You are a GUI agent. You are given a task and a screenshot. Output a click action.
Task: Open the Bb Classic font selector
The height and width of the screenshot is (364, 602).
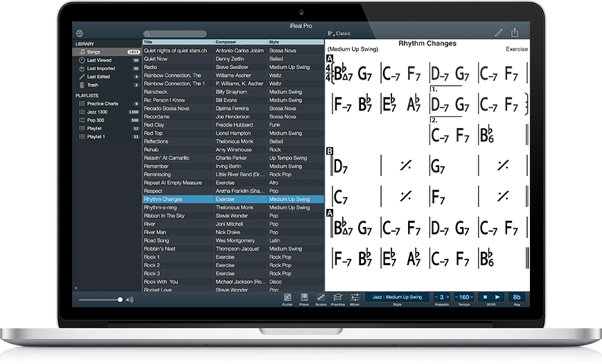[x=339, y=33]
